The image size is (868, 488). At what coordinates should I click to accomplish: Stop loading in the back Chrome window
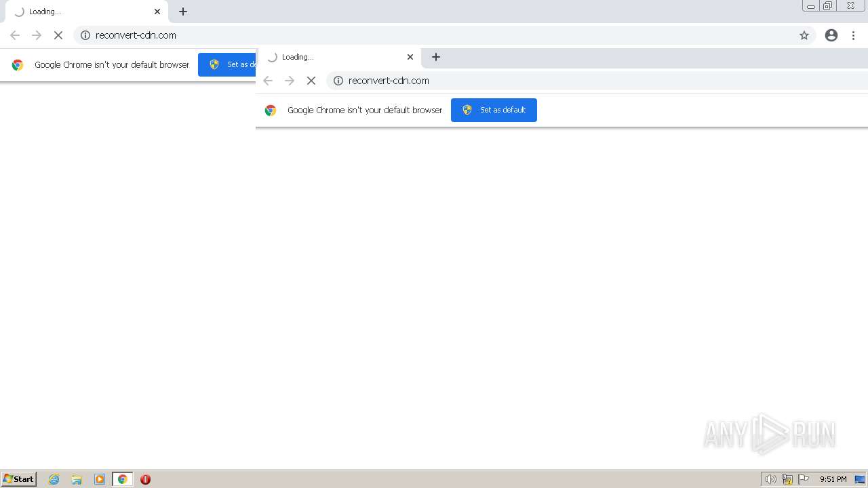[x=58, y=35]
